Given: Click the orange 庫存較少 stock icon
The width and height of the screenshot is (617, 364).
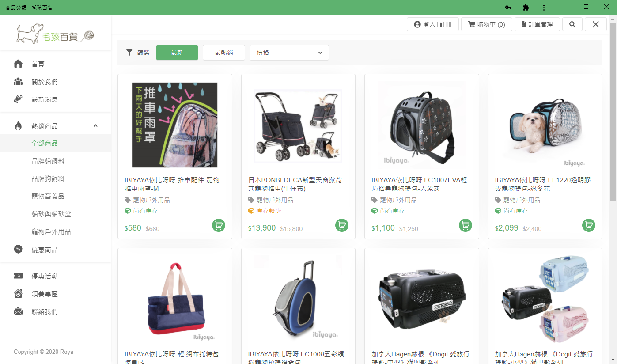Looking at the screenshot, I should click(x=251, y=211).
